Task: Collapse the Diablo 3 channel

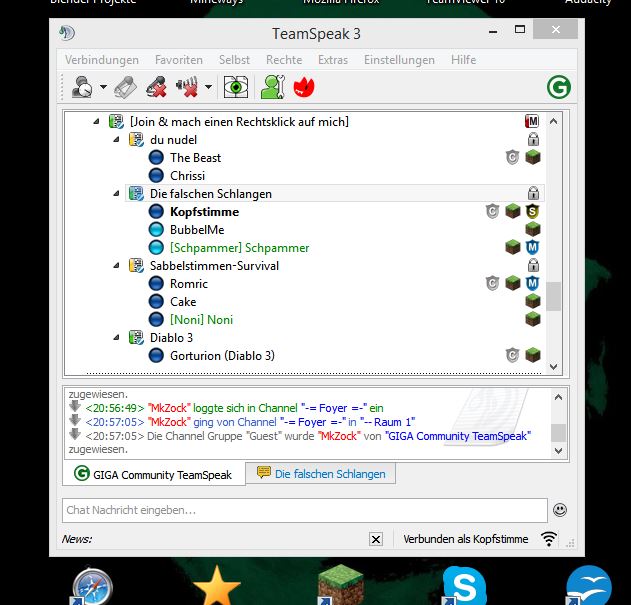Action: (117, 338)
